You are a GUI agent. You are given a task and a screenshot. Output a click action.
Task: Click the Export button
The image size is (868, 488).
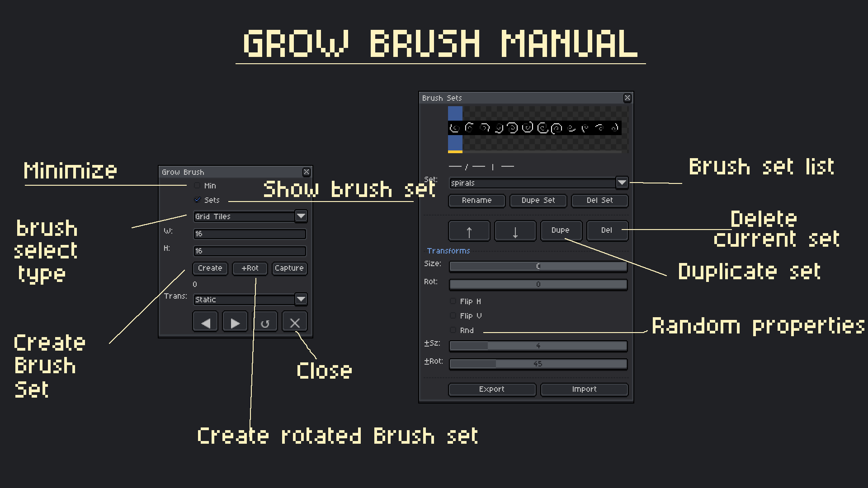[x=492, y=389]
